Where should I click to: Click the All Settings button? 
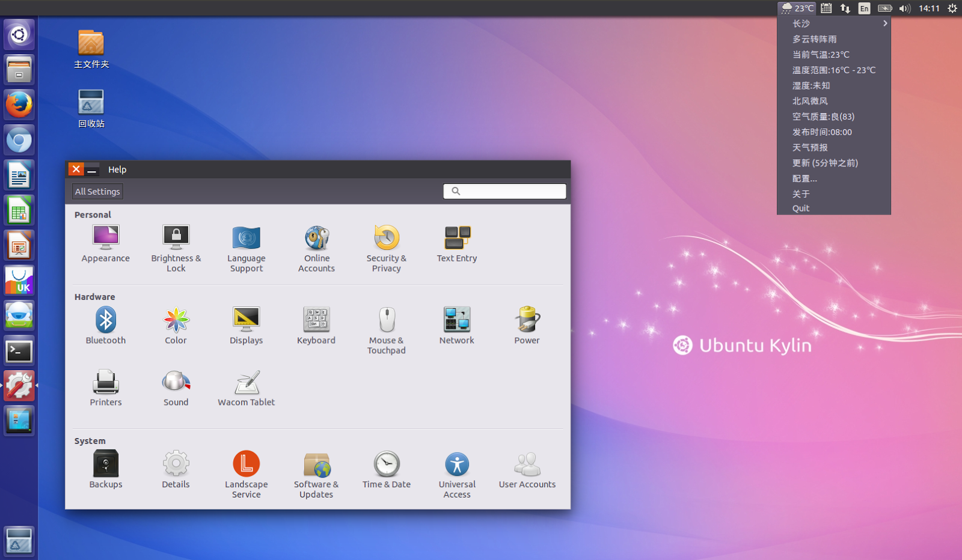[x=97, y=191]
